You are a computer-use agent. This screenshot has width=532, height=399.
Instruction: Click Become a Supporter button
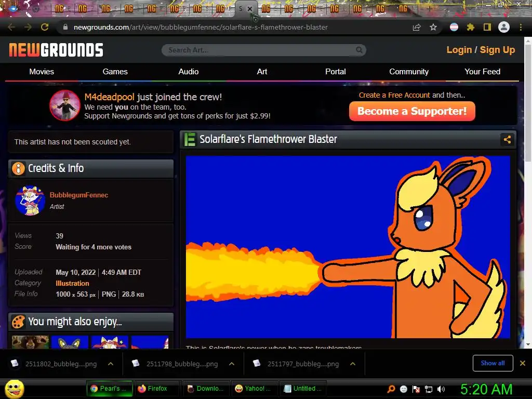pos(412,111)
